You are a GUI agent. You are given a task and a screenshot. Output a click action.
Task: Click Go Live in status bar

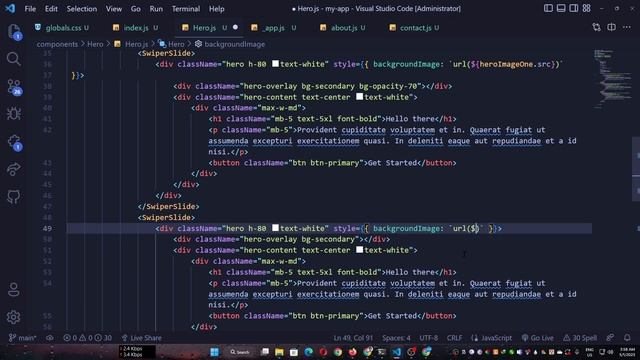click(538, 338)
